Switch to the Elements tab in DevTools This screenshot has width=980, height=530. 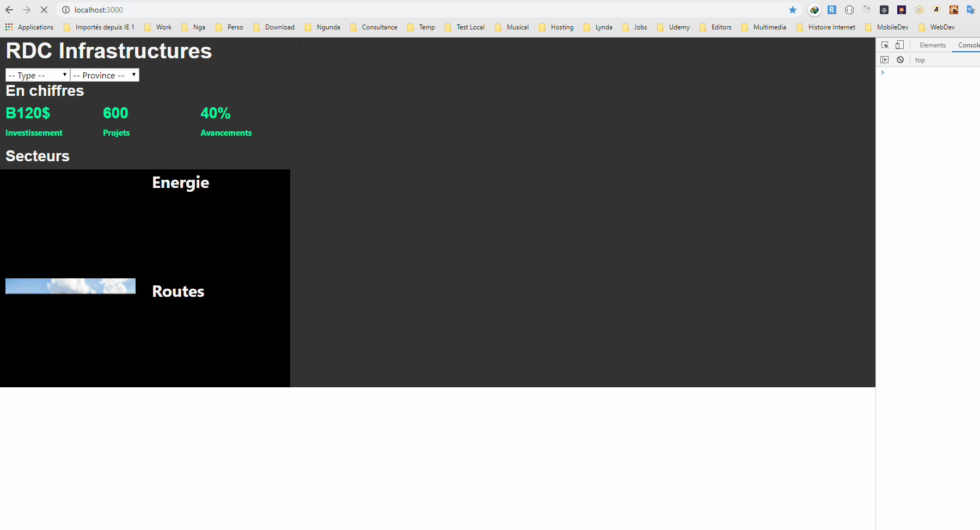click(x=933, y=45)
